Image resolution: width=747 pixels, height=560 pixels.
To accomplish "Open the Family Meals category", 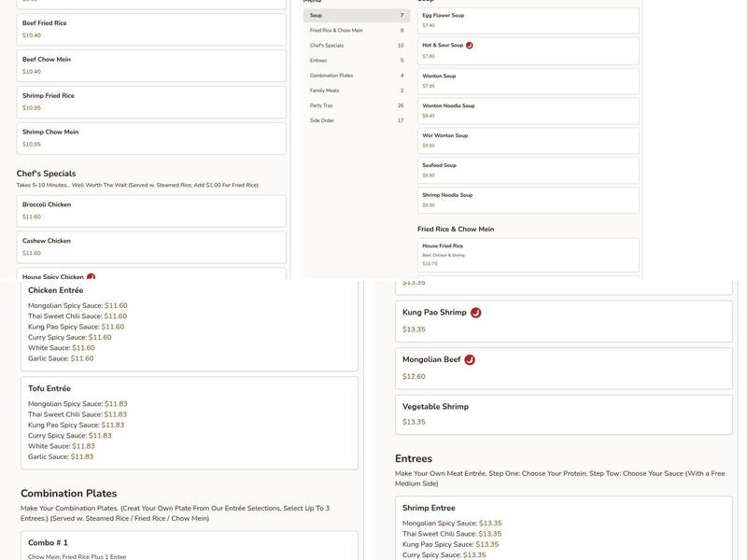I will tap(356, 91).
